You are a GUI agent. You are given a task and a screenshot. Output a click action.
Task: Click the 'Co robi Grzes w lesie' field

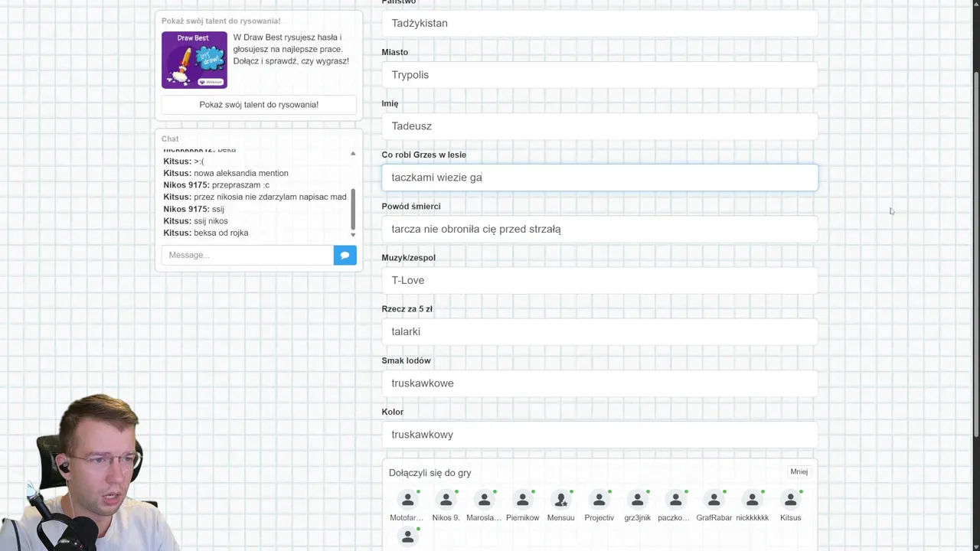tap(599, 178)
